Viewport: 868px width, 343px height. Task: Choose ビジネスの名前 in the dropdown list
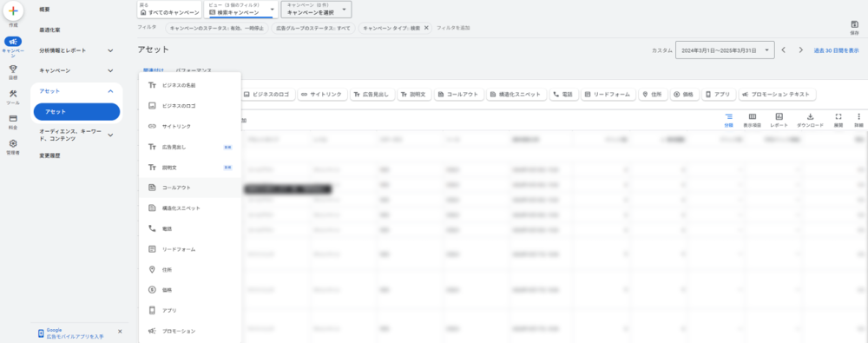pos(190,85)
